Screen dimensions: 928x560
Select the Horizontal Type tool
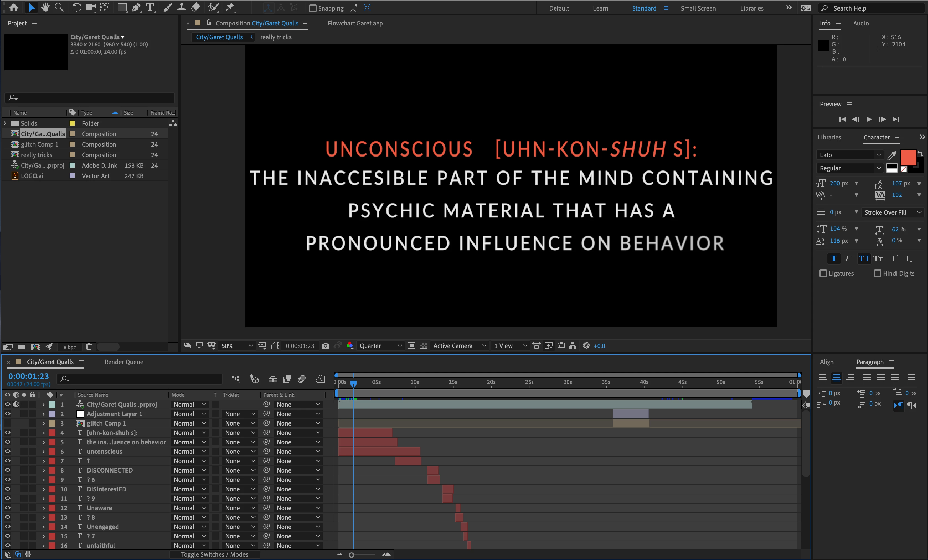[150, 7]
